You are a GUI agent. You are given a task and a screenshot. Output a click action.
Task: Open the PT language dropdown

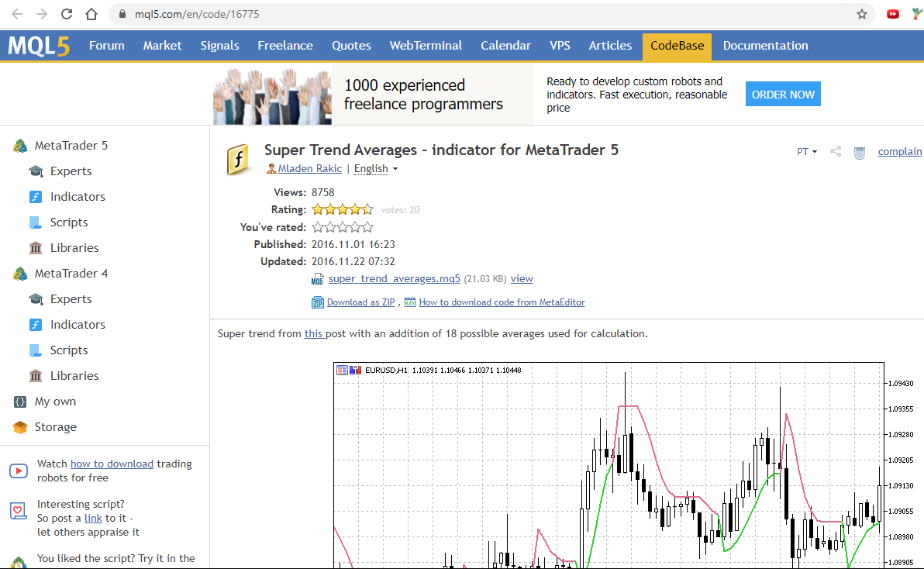[x=807, y=152]
